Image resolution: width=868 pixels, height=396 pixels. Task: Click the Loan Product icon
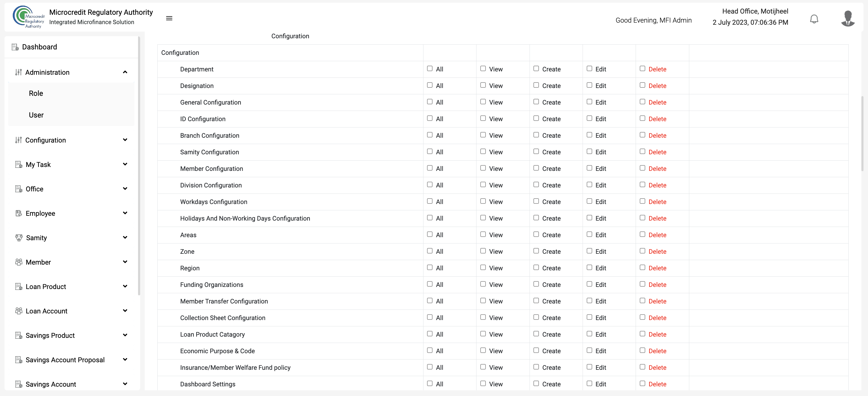click(19, 287)
